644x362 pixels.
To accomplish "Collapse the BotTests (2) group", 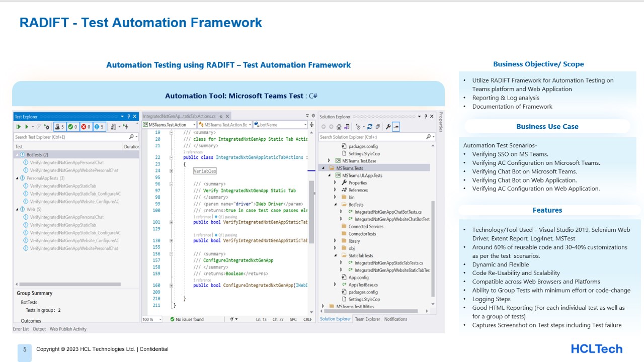I will click(x=17, y=155).
